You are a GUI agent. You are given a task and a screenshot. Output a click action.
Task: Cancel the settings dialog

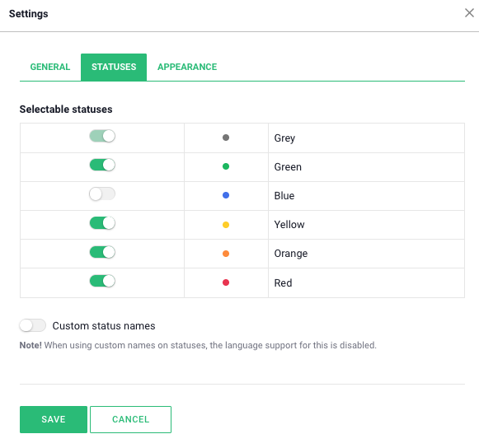coord(130,419)
